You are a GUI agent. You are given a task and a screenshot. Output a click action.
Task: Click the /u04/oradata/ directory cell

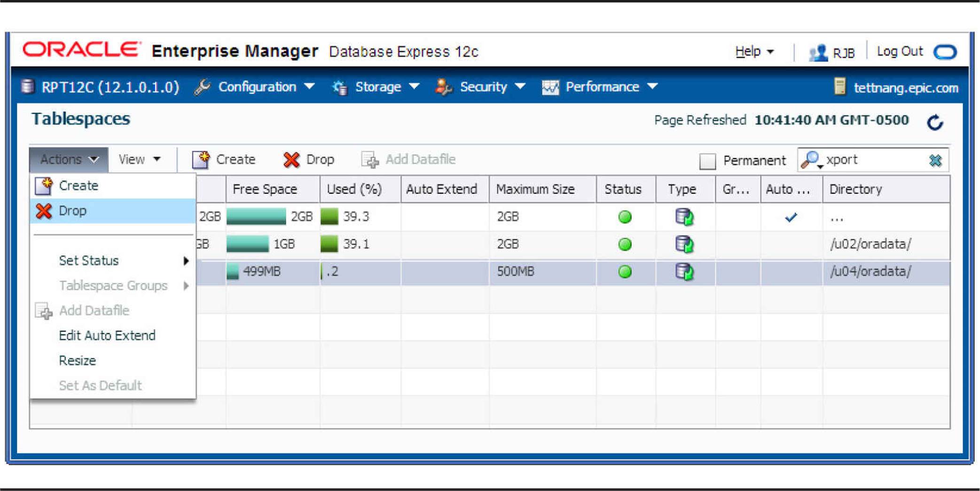886,272
